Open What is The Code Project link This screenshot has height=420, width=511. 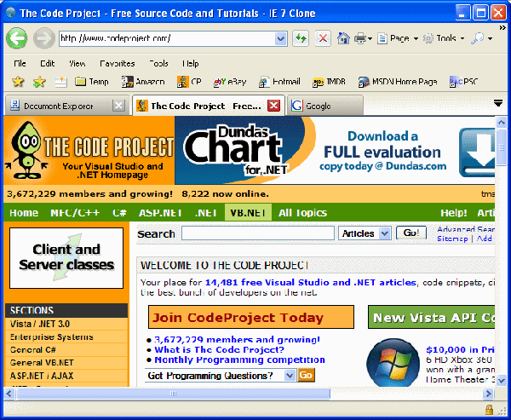219,349
